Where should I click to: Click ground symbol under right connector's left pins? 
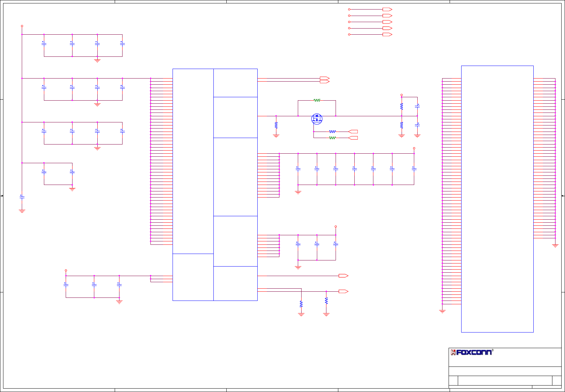[x=442, y=311]
